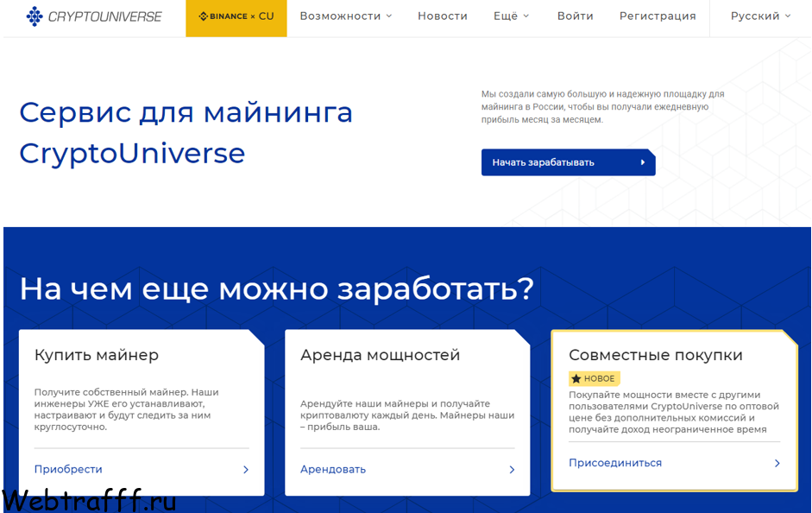This screenshot has height=513, width=812.
Task: Click the CRYPTOUNIVERSE wordmark text
Action: [x=104, y=16]
